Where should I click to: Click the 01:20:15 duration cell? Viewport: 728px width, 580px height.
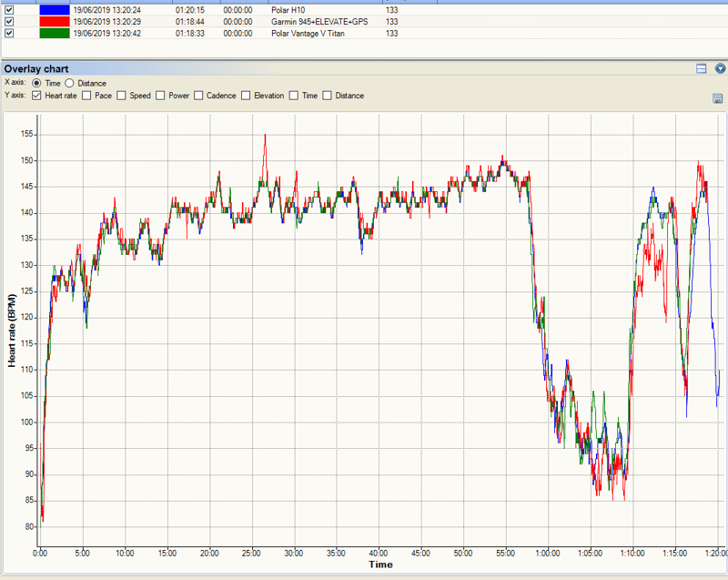click(x=190, y=10)
